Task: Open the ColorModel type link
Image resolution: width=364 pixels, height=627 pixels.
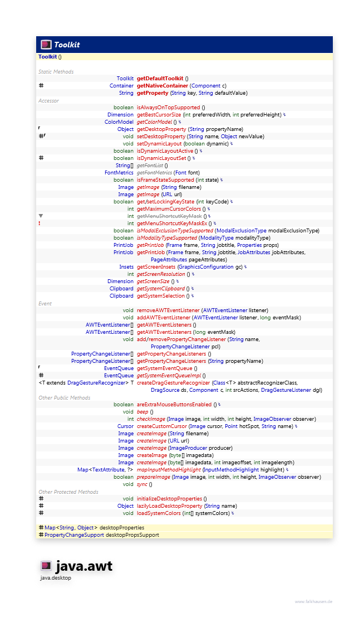Action: click(119, 122)
